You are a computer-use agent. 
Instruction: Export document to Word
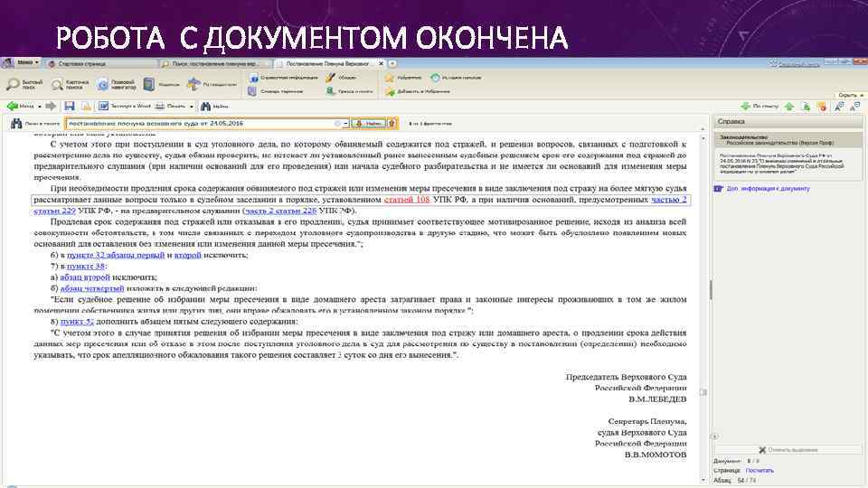point(125,106)
